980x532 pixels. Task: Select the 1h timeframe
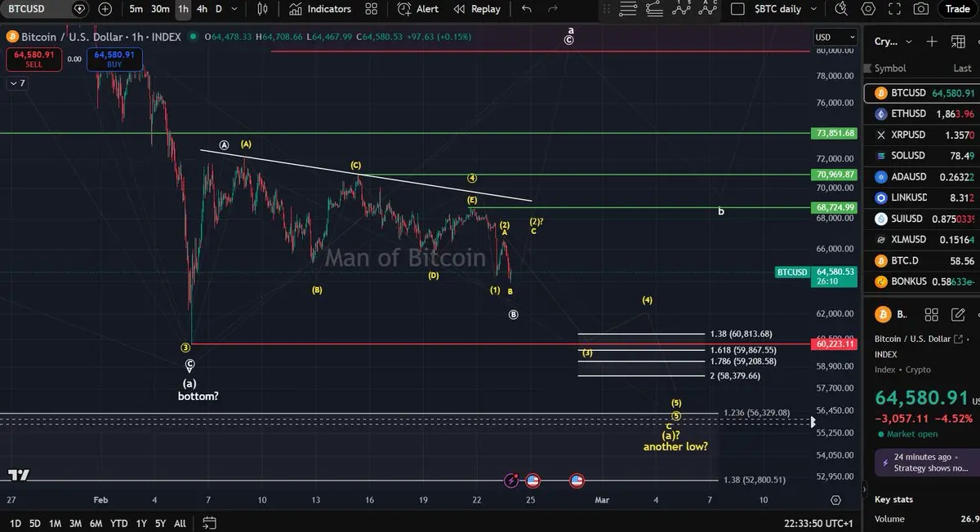183,9
